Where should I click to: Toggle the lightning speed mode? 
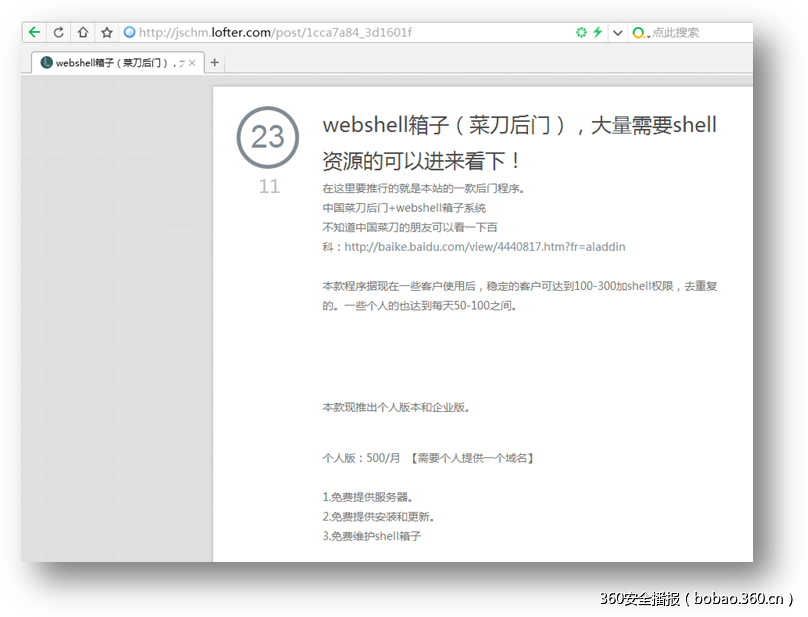point(598,31)
